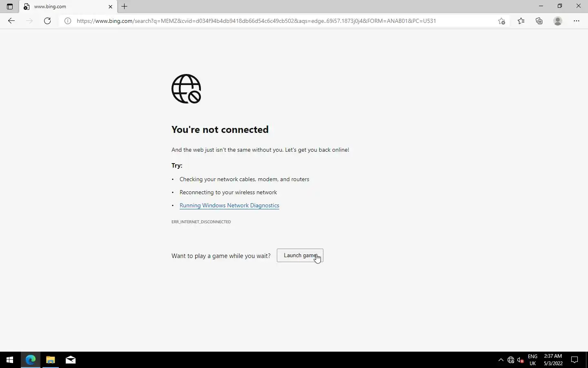This screenshot has height=368, width=588.
Task: Open a new tab with plus button
Action: pyautogui.click(x=125, y=7)
